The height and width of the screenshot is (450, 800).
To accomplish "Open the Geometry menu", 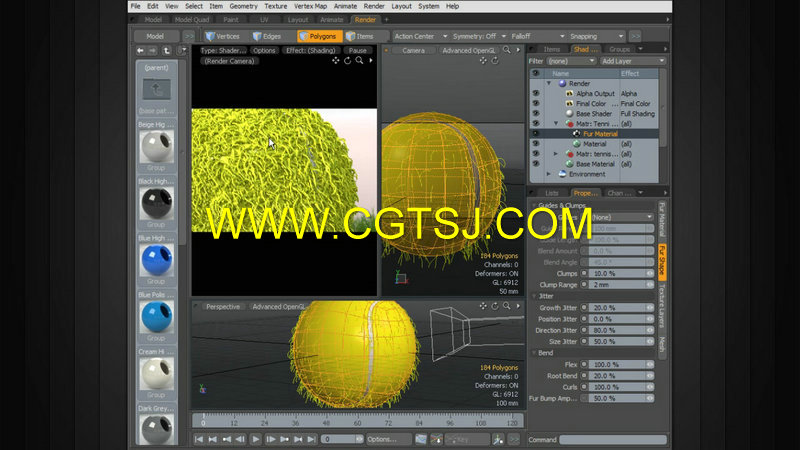I will pyautogui.click(x=243, y=6).
